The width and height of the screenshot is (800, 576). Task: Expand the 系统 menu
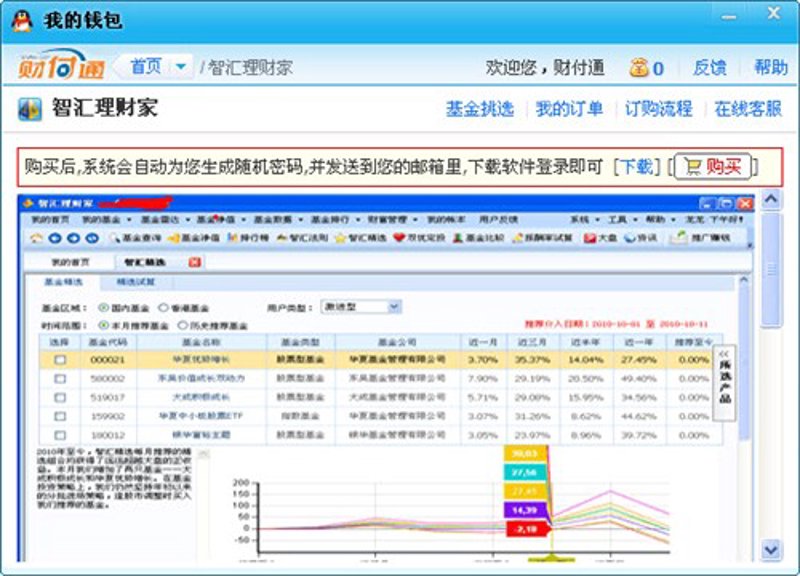point(585,219)
